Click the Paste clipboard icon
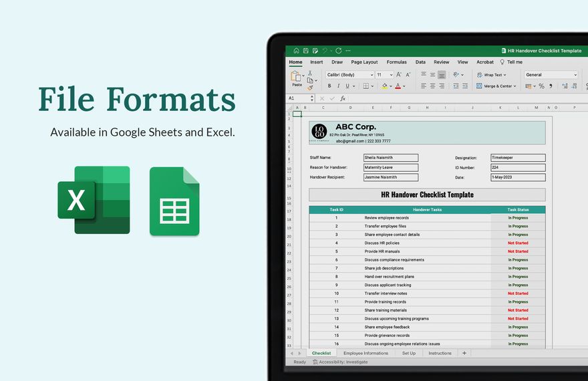The width and height of the screenshot is (588, 381). [296, 76]
